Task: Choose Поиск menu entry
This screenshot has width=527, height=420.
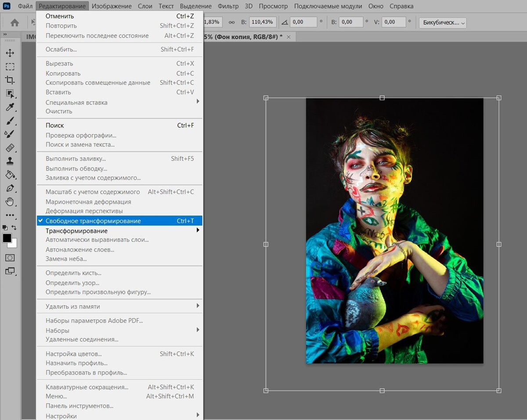Action: (x=119, y=125)
